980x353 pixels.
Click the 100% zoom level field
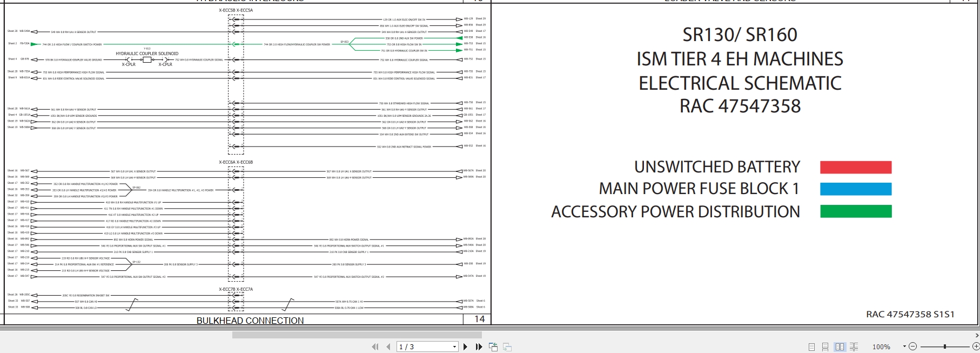pos(882,347)
